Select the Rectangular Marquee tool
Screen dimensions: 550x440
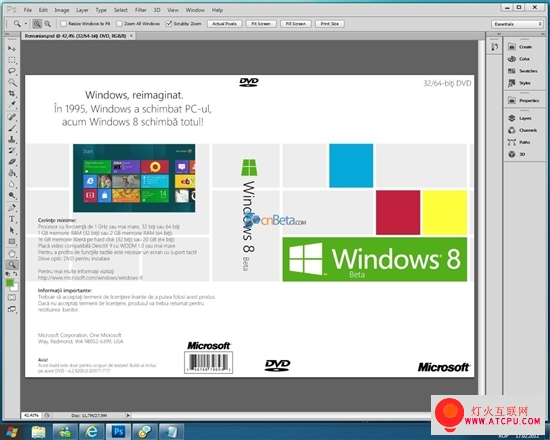(12, 60)
